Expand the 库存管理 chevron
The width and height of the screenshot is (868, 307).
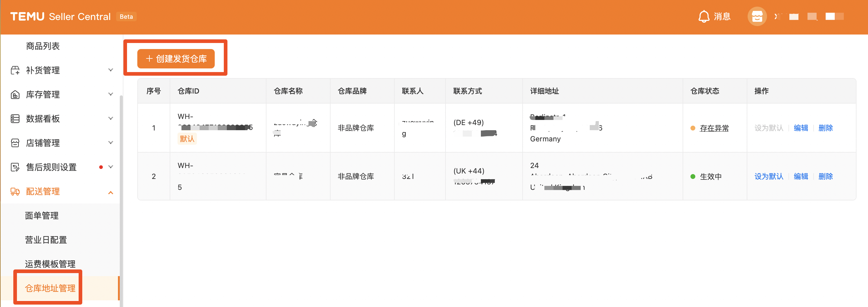[110, 94]
